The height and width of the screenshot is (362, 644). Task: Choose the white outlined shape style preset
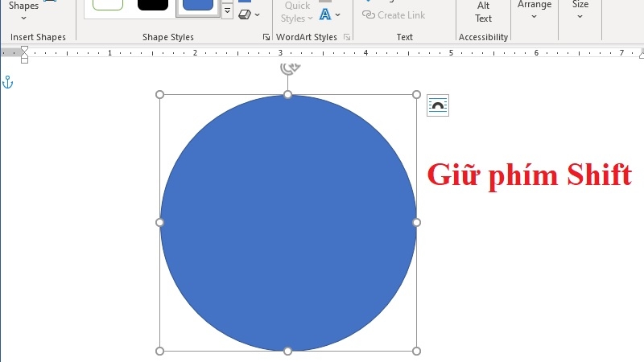tap(108, 5)
